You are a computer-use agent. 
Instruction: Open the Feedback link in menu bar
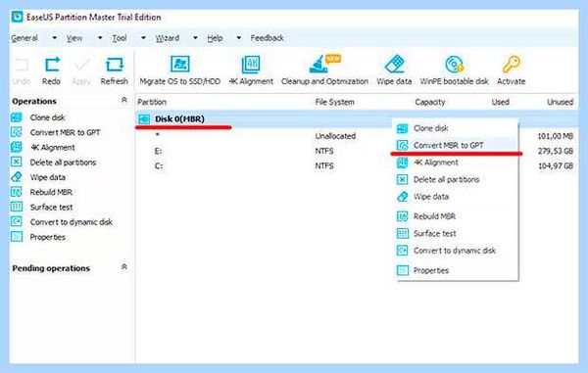(x=267, y=38)
